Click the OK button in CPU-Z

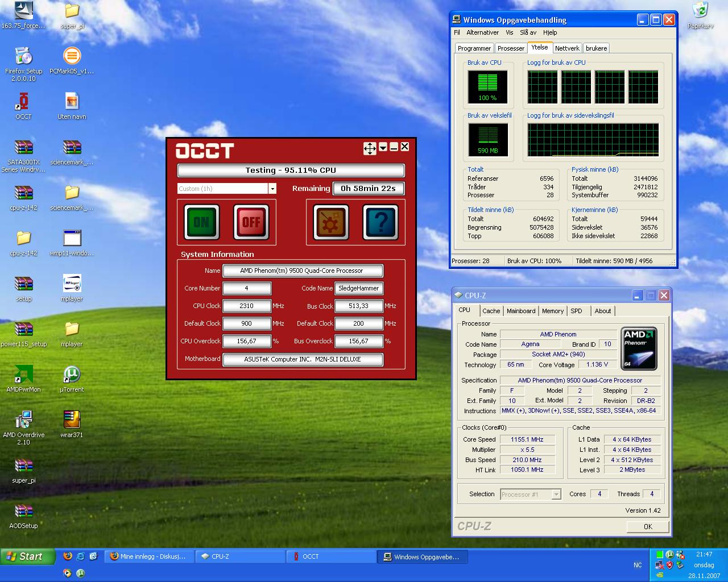648,526
